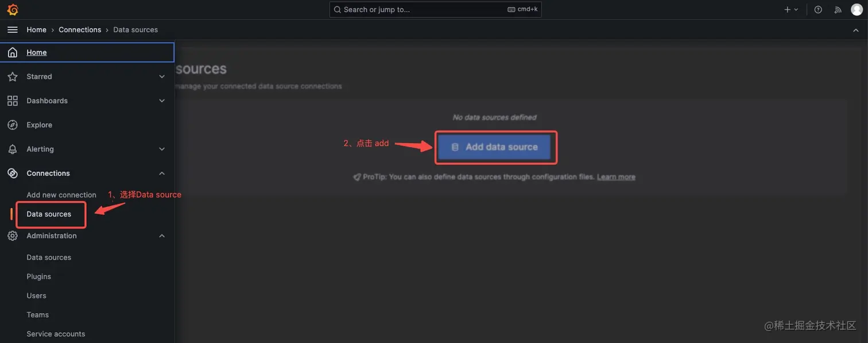868x343 pixels.
Task: Follow the Learn more link
Action: click(x=616, y=177)
